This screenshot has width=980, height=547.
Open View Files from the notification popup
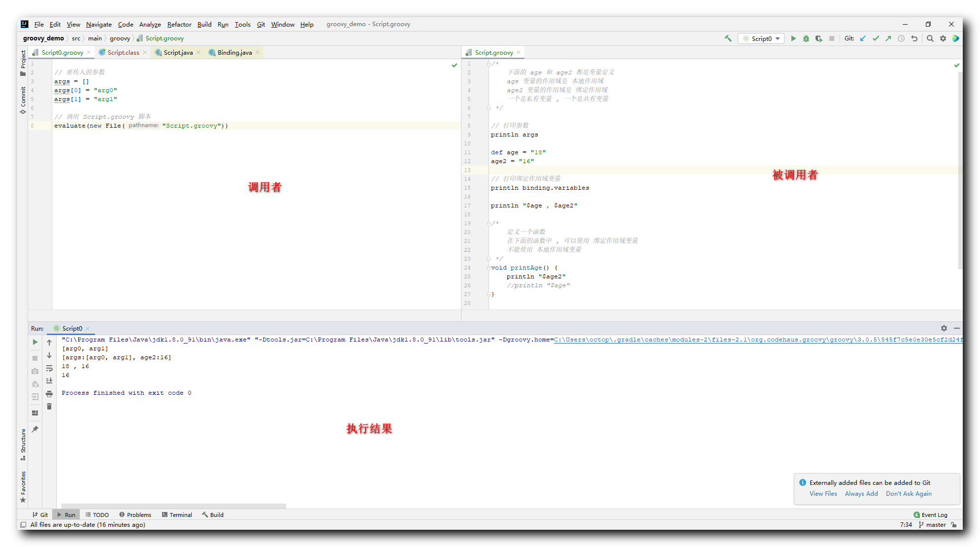coord(823,493)
